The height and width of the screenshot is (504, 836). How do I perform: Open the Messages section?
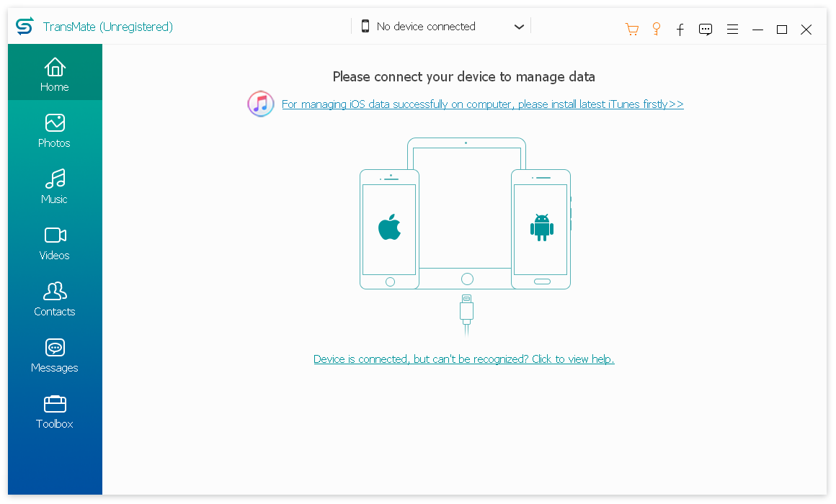(55, 356)
